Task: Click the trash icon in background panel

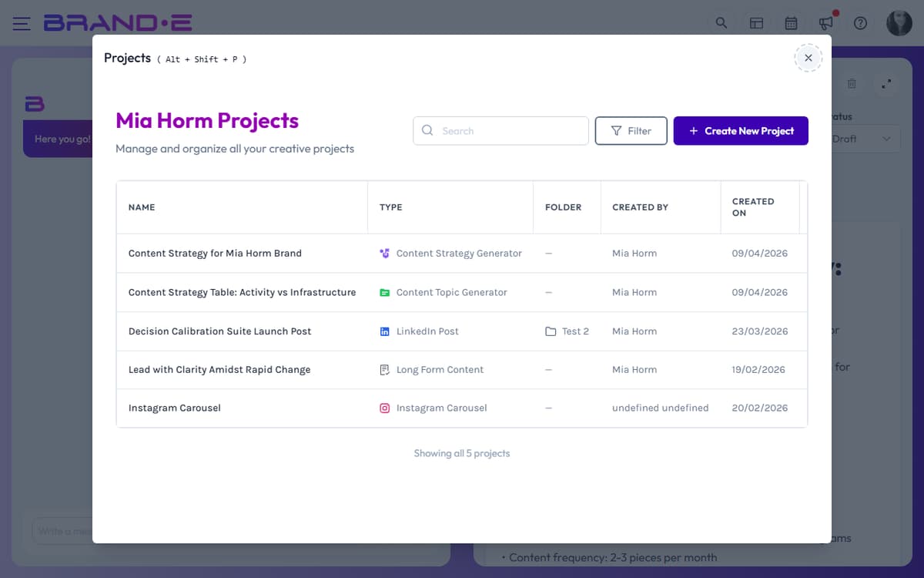Action: coord(852,83)
